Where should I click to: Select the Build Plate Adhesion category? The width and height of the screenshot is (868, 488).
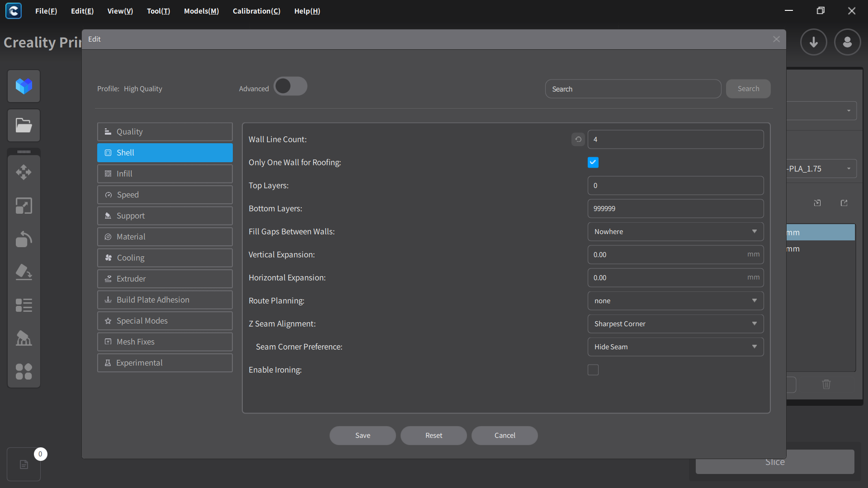pos(165,300)
